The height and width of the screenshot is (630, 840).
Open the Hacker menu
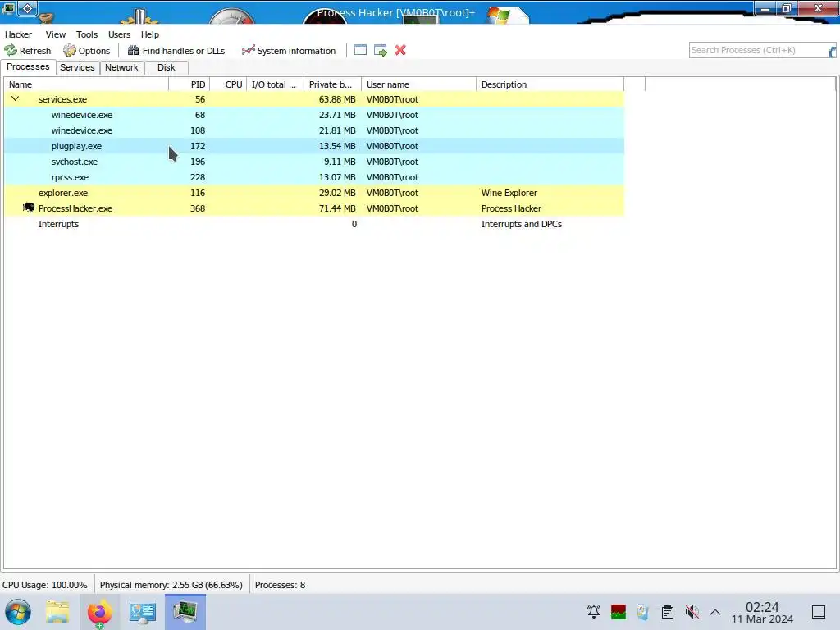coord(18,34)
